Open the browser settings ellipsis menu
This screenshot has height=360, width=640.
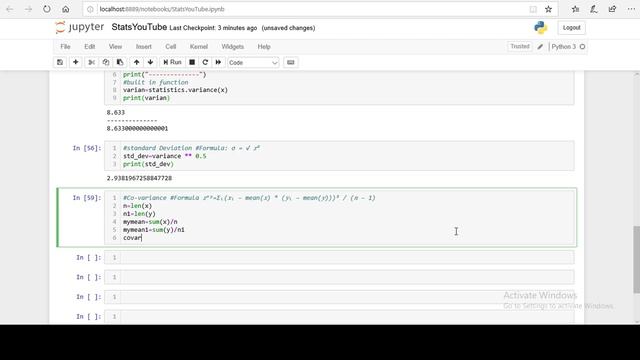pos(631,9)
